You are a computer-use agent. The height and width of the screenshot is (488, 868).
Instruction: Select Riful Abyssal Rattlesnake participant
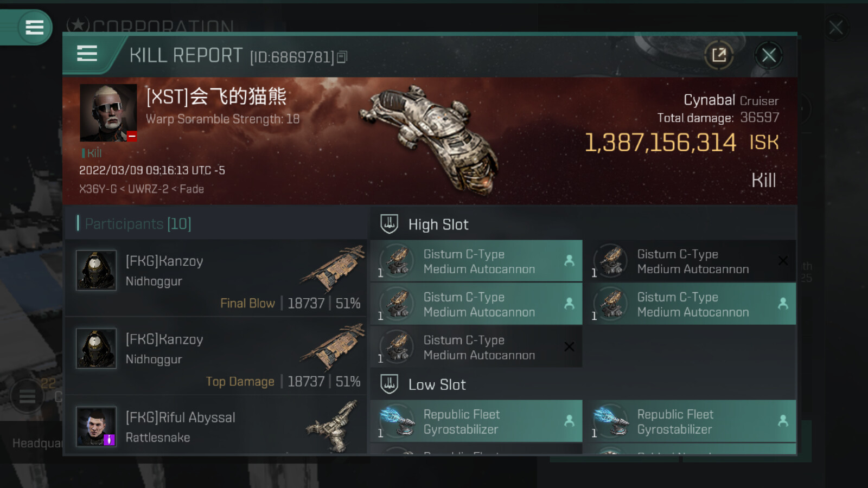(216, 425)
